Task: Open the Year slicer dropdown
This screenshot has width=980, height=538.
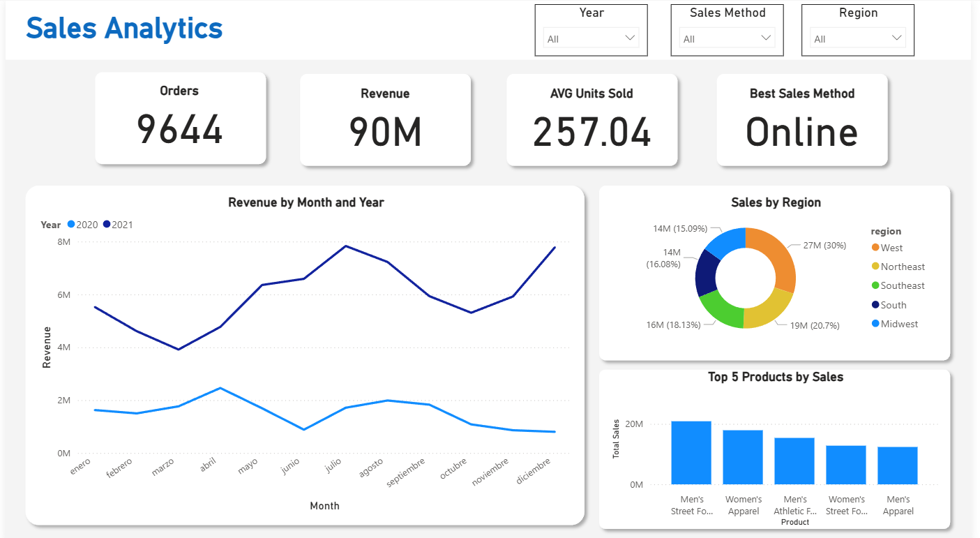Action: (591, 39)
